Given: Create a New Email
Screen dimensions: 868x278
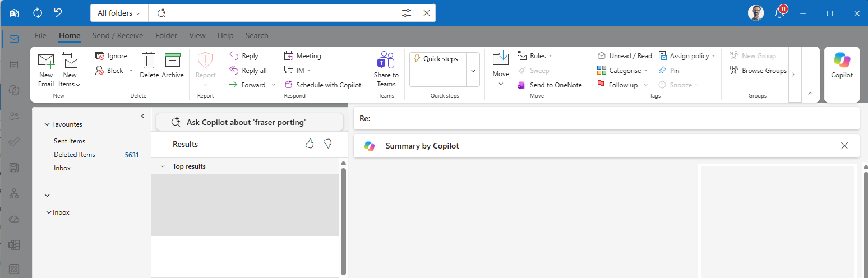Looking at the screenshot, I should [x=46, y=70].
